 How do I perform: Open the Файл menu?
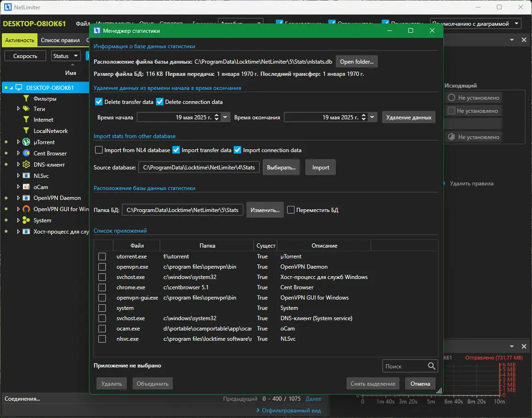pyautogui.click(x=82, y=23)
